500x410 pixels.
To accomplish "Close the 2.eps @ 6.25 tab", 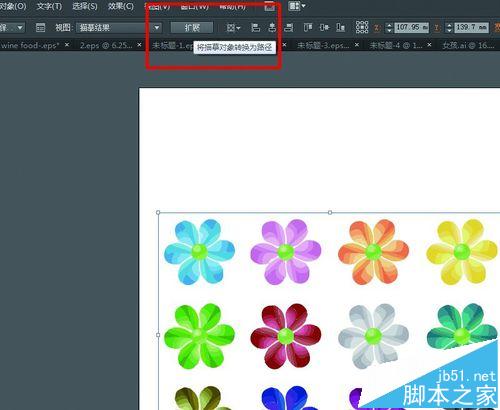I will [x=139, y=44].
